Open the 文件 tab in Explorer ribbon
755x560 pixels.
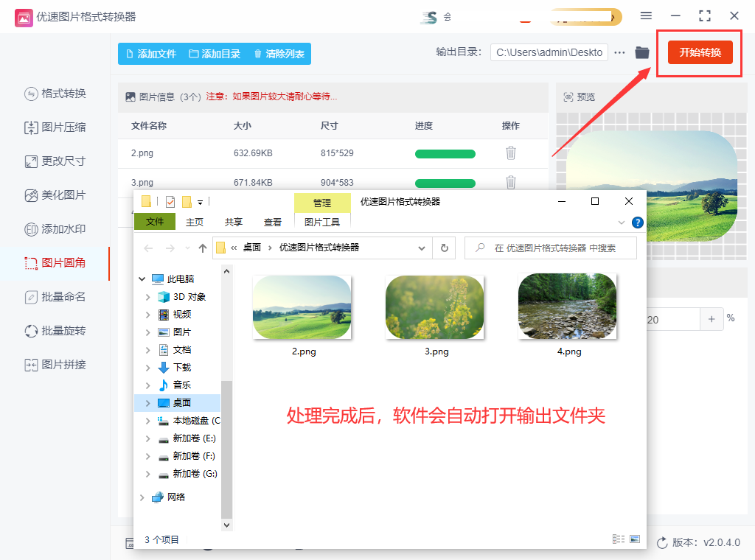(x=155, y=222)
